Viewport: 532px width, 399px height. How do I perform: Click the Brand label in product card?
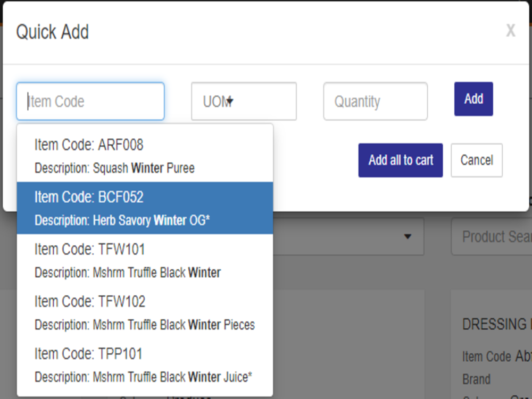tap(476, 379)
